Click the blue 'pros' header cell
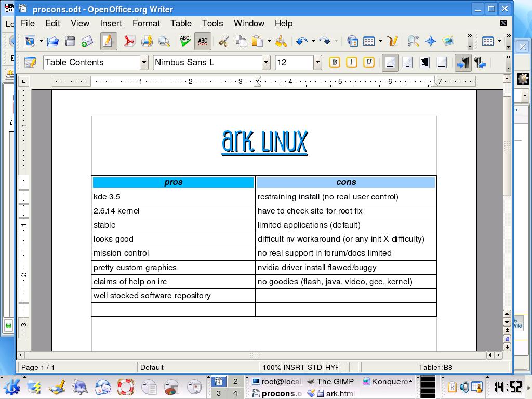The height and width of the screenshot is (399, 532). pos(173,182)
